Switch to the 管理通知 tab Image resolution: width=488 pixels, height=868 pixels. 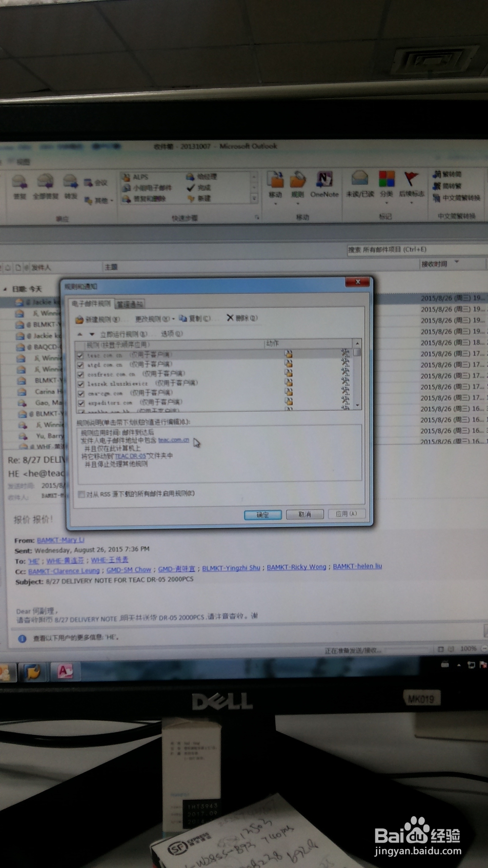click(130, 304)
